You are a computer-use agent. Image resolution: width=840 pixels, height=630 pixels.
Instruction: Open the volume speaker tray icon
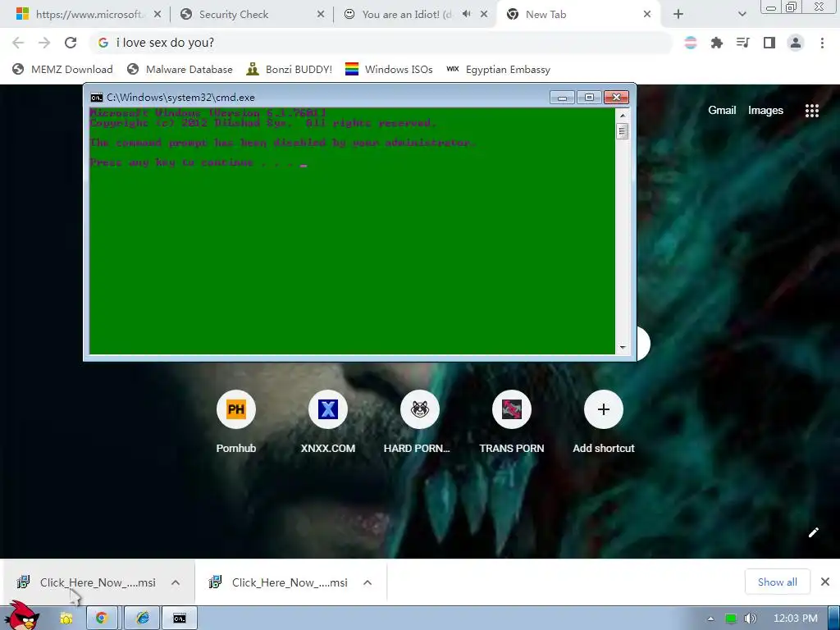[750, 619]
